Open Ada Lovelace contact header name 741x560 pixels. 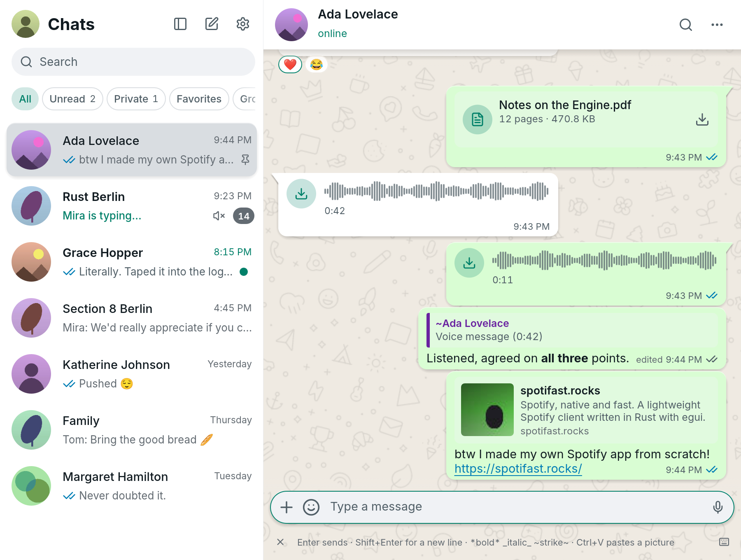358,14
